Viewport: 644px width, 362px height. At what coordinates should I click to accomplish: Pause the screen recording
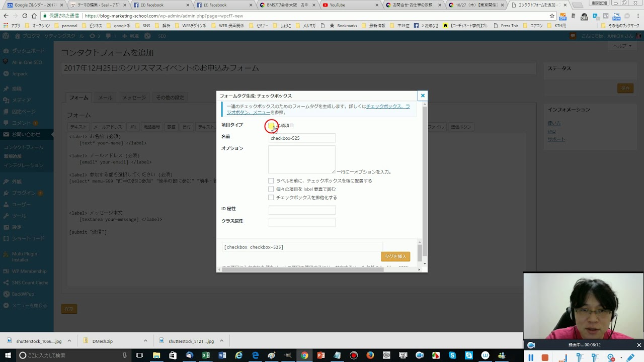click(x=530, y=357)
